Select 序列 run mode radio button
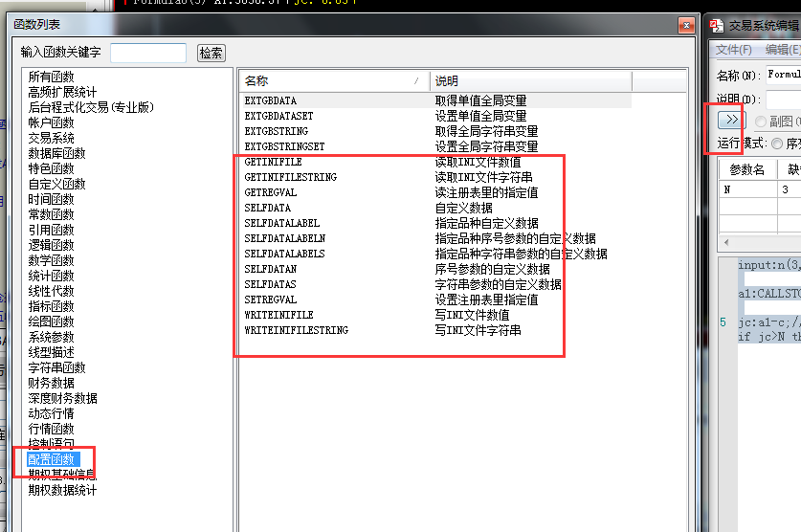801x532 pixels. (777, 144)
